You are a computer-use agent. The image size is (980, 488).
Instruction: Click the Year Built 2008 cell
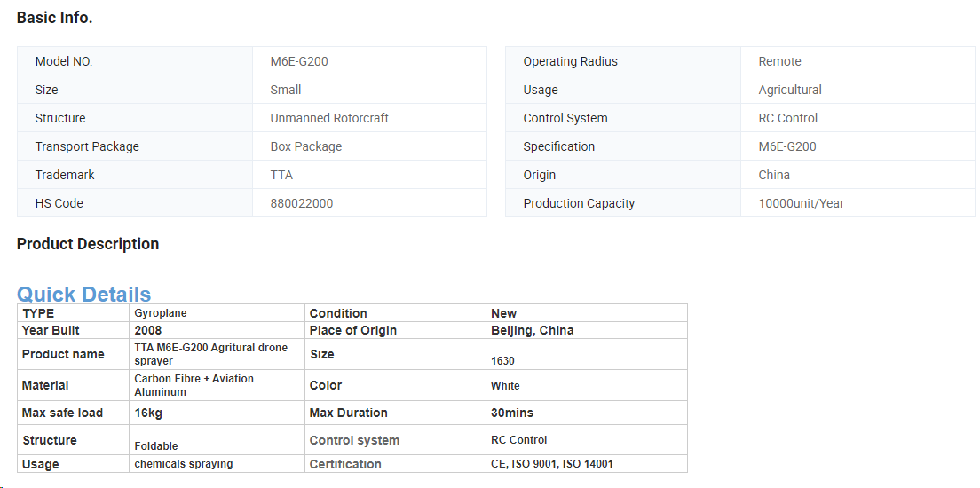(x=217, y=330)
